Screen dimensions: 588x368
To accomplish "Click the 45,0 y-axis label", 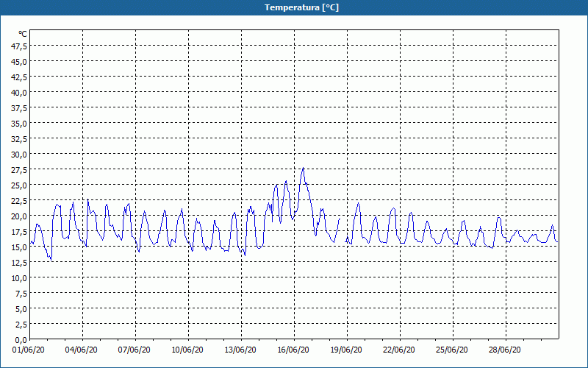I will tap(19, 62).
